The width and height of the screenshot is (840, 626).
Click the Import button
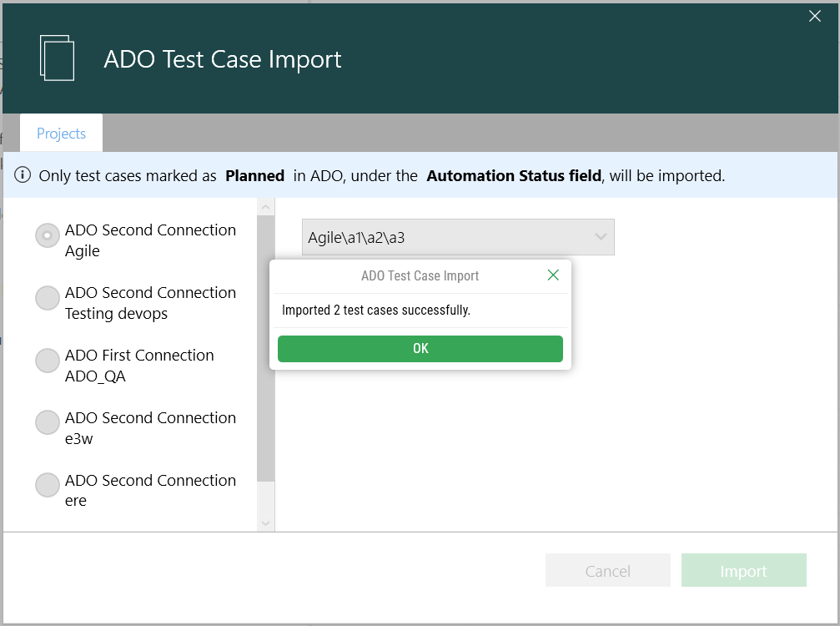742,570
